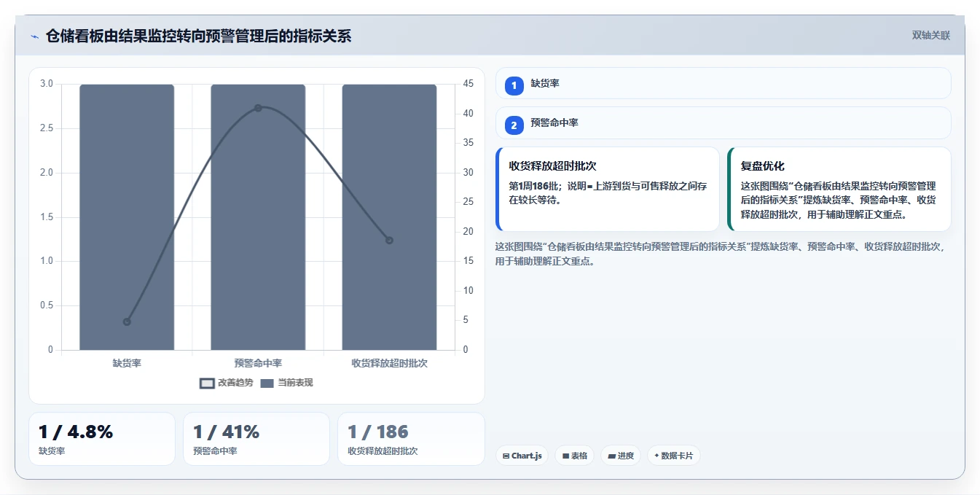980x495 pixels.
Task: Click the left axis value 3.0
Action: point(47,84)
